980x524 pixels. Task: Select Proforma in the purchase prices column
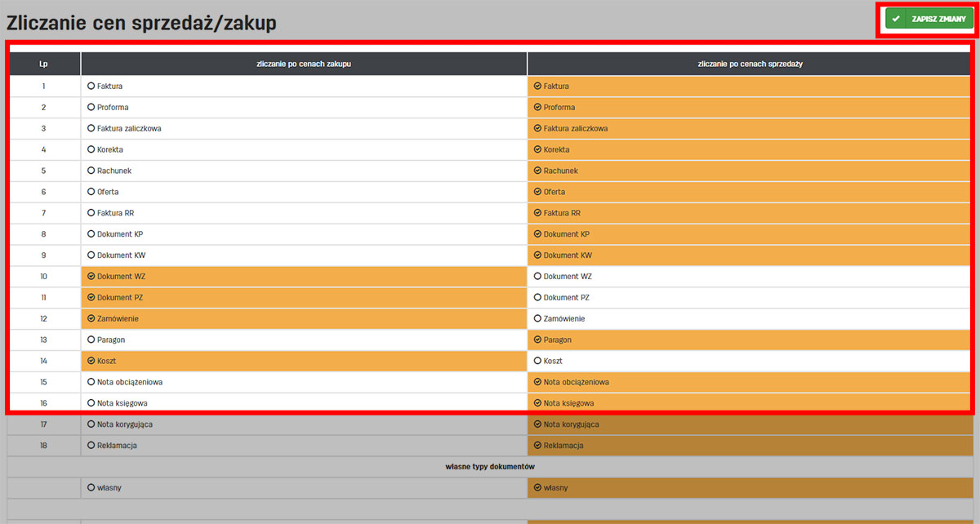(x=91, y=107)
